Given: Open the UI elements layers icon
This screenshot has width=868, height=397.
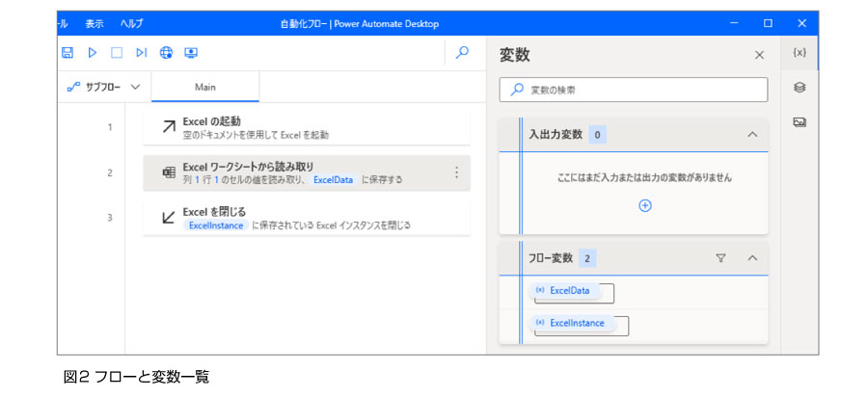Looking at the screenshot, I should [800, 88].
